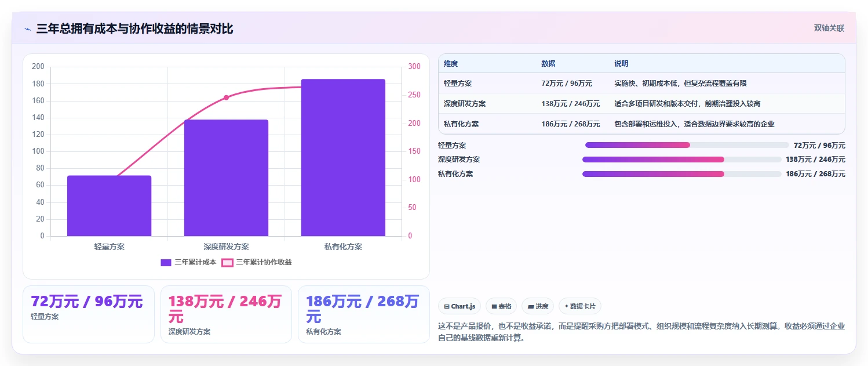Click the 私有化方案 progress bar
Screen dimensions: 868x366
point(682,174)
